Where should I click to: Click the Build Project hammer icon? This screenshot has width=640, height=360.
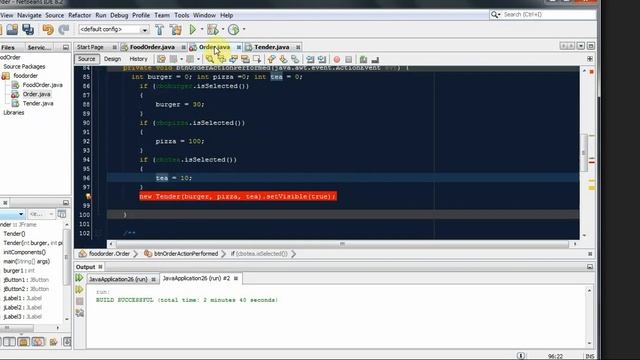coord(160,29)
